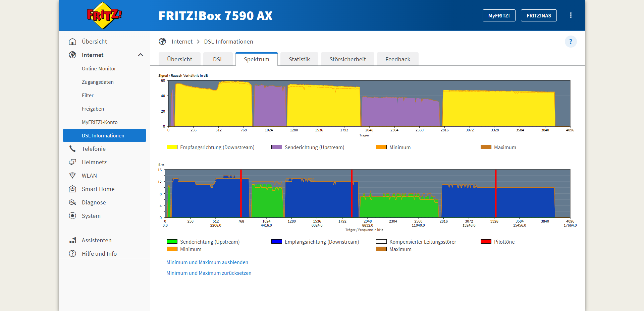Open the Feedback tab
644x311 pixels.
coord(398,59)
